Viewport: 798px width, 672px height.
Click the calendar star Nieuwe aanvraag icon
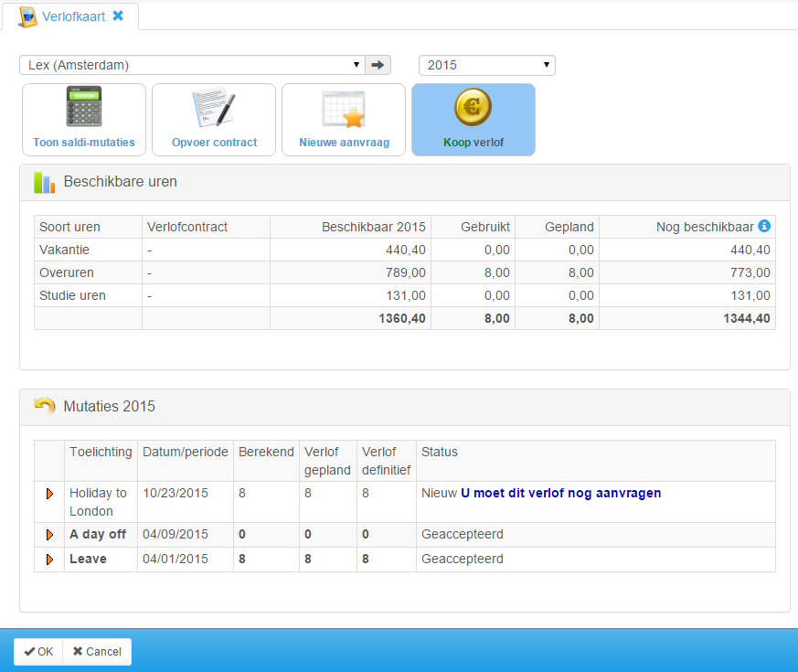pos(343,109)
